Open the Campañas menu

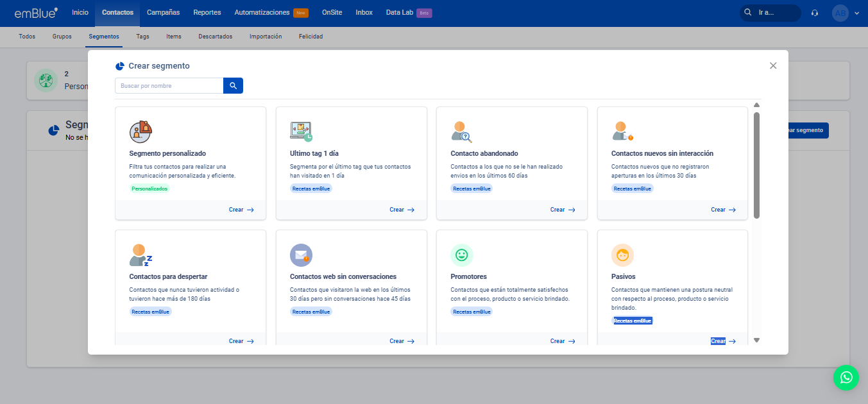tap(163, 12)
